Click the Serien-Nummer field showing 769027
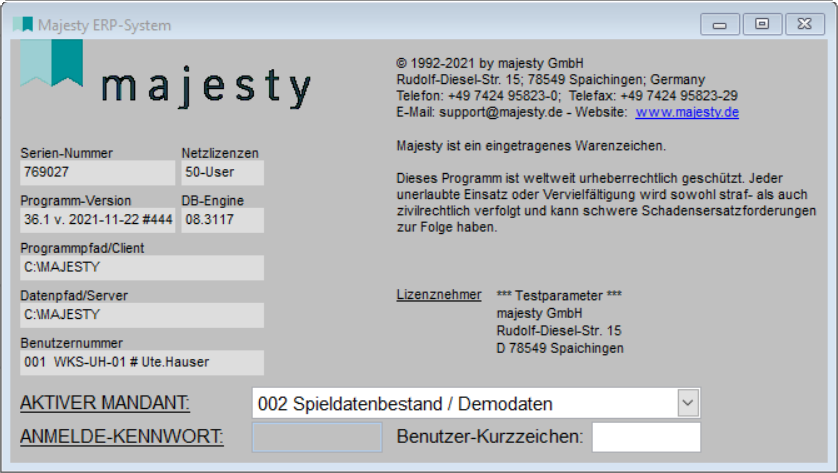Image resolution: width=838 pixels, height=473 pixels. coord(97,173)
